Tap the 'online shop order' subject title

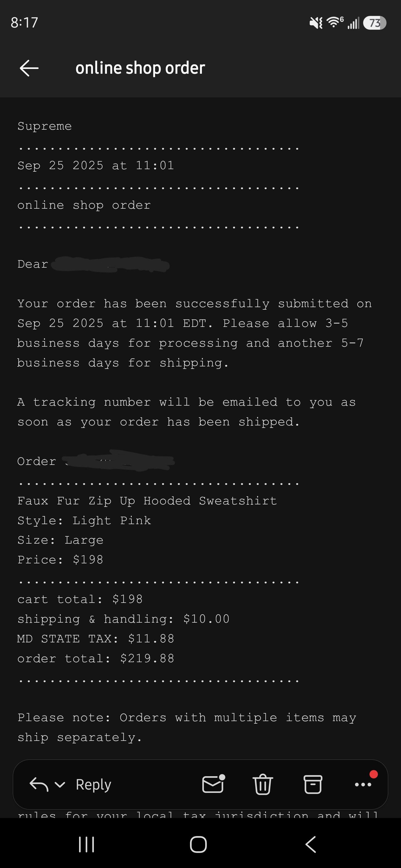click(140, 68)
